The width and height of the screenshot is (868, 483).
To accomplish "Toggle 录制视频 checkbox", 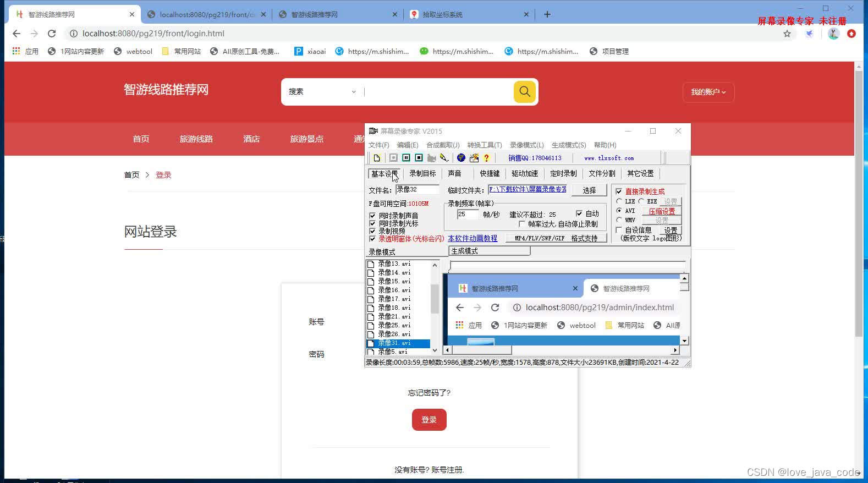I will click(x=372, y=231).
